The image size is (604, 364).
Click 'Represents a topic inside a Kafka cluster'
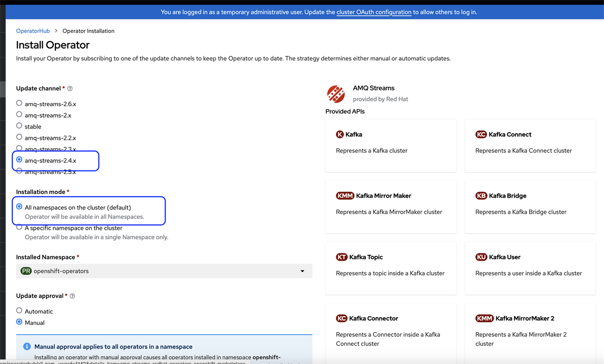390,273
